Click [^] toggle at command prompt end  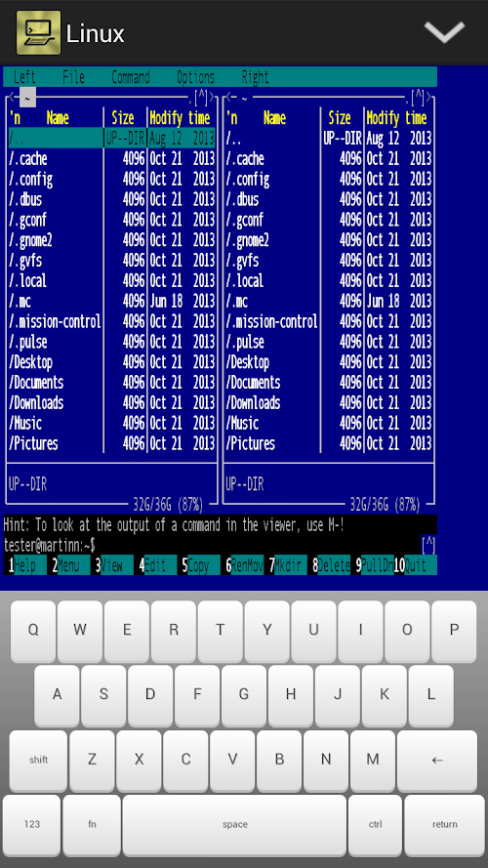pos(428,545)
